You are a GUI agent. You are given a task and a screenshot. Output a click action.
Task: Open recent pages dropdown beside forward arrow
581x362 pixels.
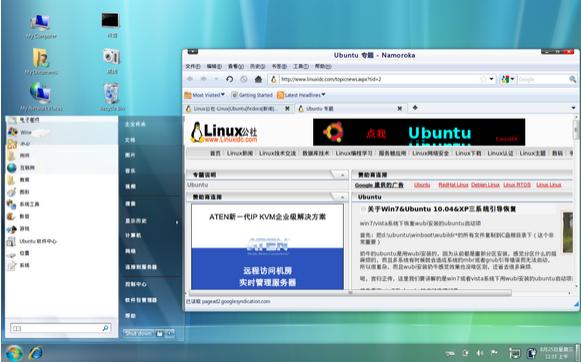click(x=216, y=79)
